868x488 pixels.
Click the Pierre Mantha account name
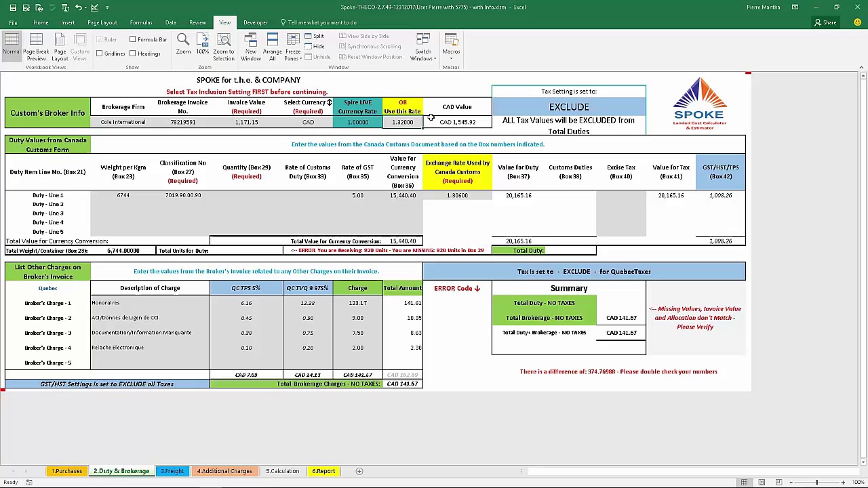pyautogui.click(x=763, y=7)
